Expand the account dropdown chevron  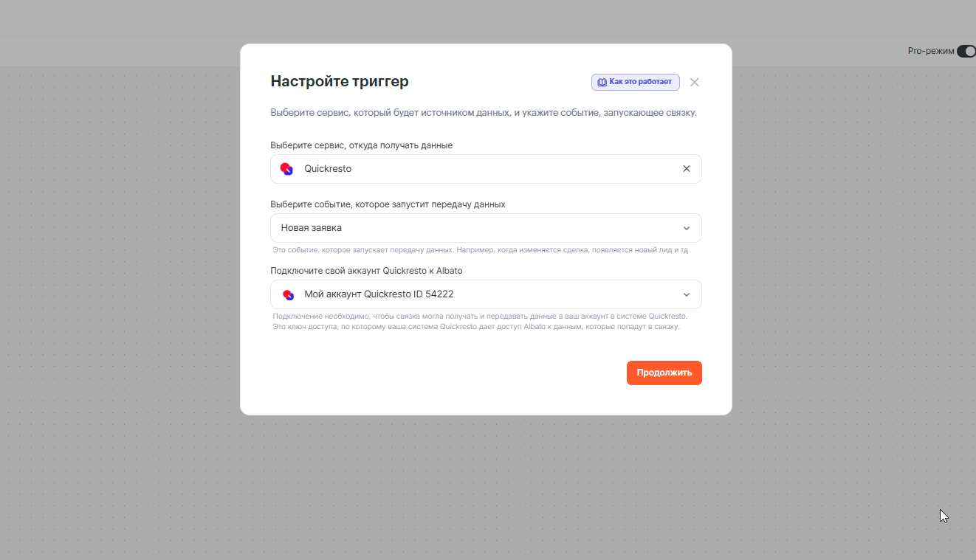point(687,294)
